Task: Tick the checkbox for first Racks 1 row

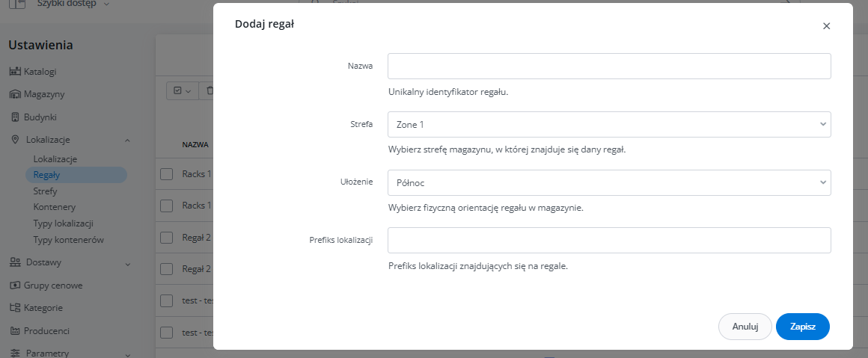Action: [x=167, y=174]
